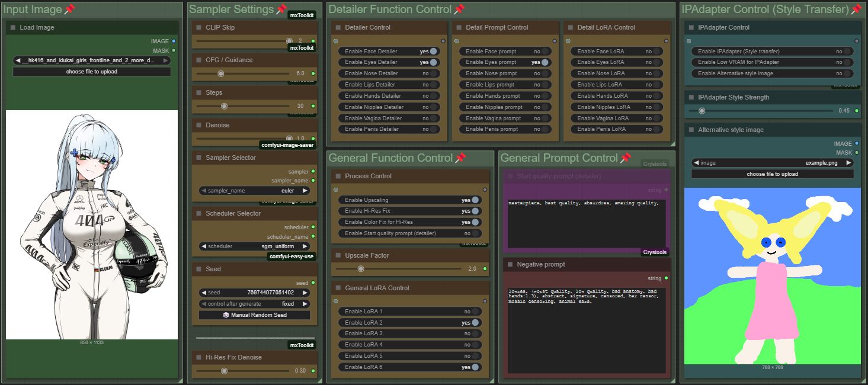Click the pin icon beside Input Image title
The height and width of the screenshot is (385, 868).
(x=69, y=9)
